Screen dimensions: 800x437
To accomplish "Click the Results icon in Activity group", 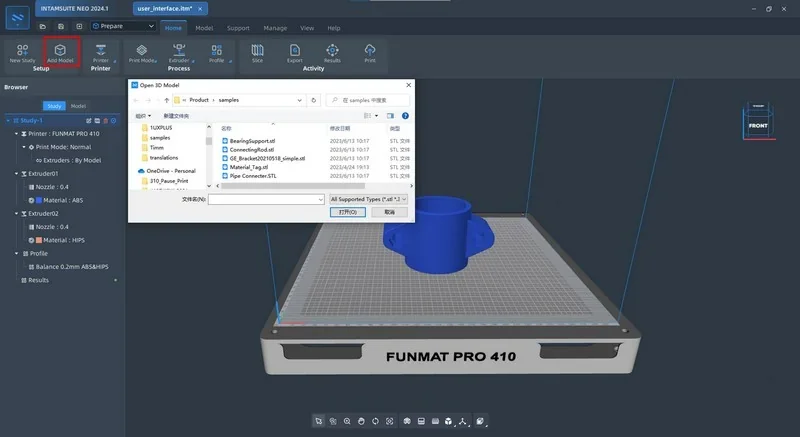I will [332, 50].
